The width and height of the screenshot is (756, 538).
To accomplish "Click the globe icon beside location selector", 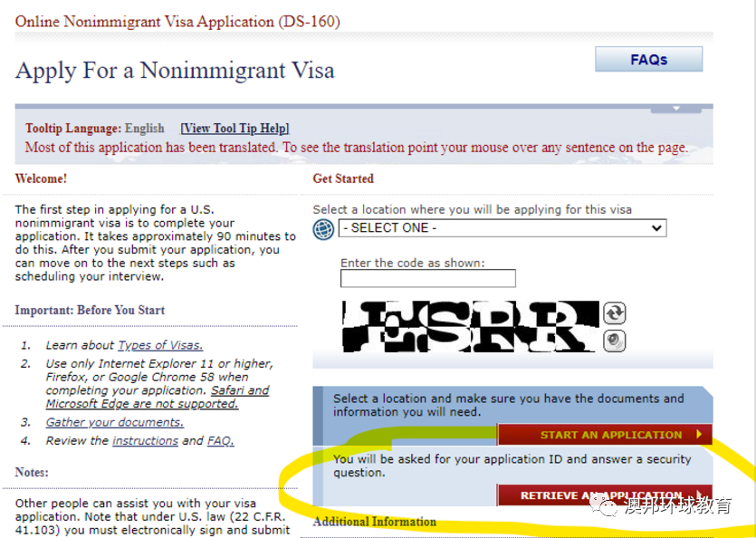I will tap(323, 229).
